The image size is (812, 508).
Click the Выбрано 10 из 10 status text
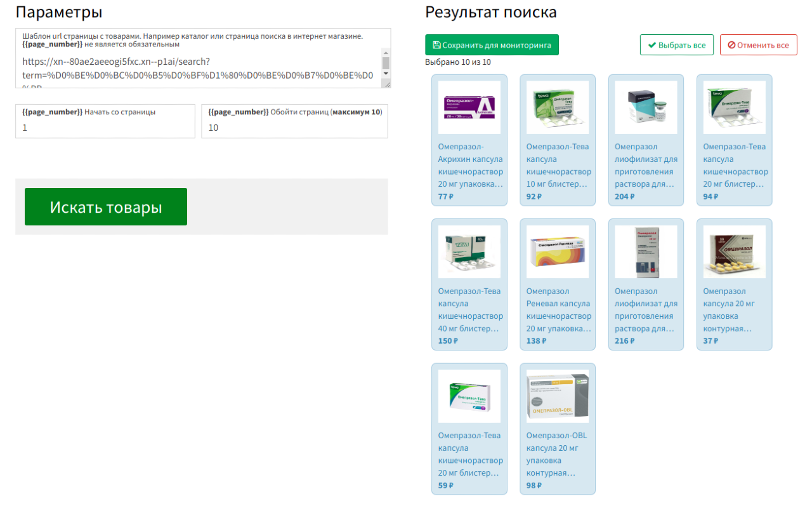458,62
